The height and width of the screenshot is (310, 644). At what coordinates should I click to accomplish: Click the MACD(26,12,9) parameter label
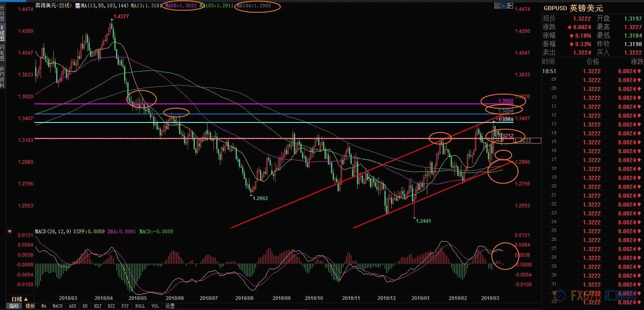tap(53, 232)
